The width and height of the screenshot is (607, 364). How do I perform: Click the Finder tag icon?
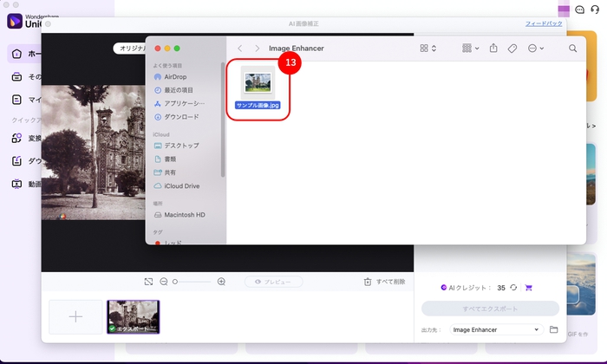(512, 49)
